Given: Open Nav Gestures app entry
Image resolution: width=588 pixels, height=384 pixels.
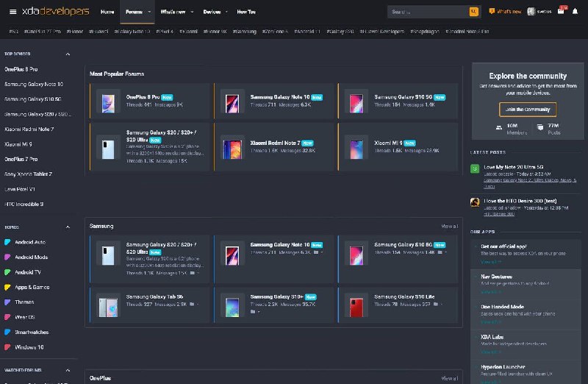Looking at the screenshot, I should (x=496, y=277).
